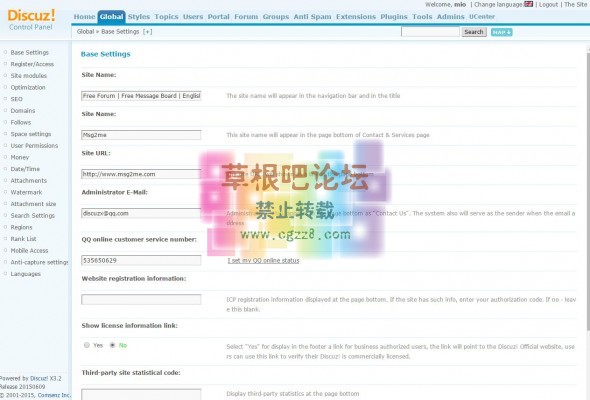
Task: Click the Discuz! Control Panel logo
Action: [x=31, y=20]
